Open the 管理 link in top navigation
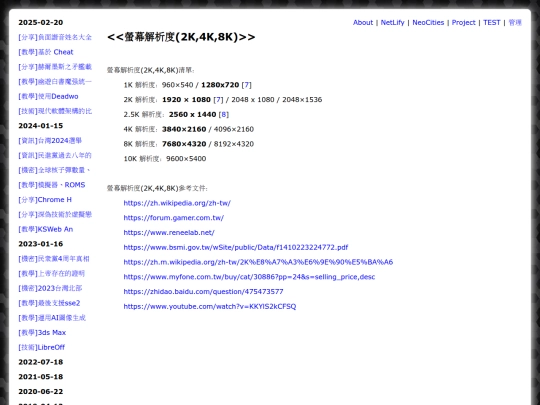The height and width of the screenshot is (405, 540). pos(515,22)
